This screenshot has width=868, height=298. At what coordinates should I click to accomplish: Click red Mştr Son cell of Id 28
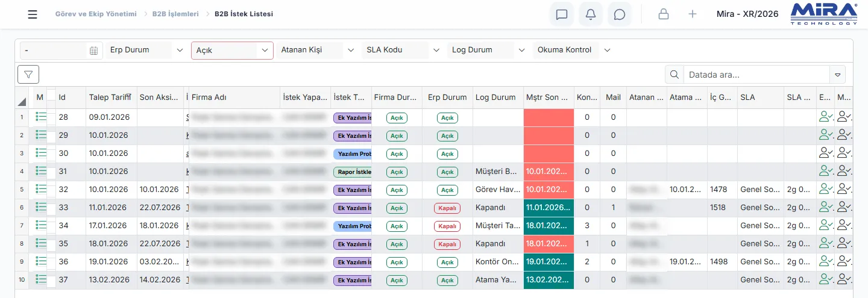coord(549,117)
